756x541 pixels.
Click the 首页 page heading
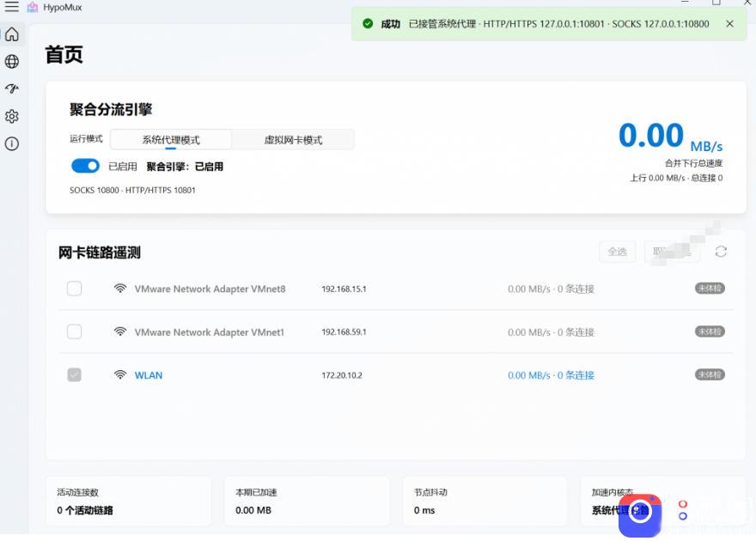[64, 54]
